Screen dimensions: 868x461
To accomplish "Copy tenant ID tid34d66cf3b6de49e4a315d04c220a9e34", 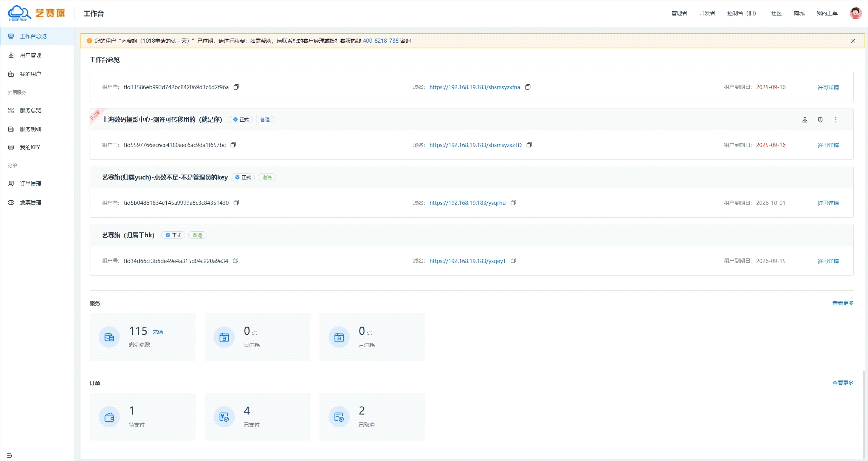I will 236,261.
